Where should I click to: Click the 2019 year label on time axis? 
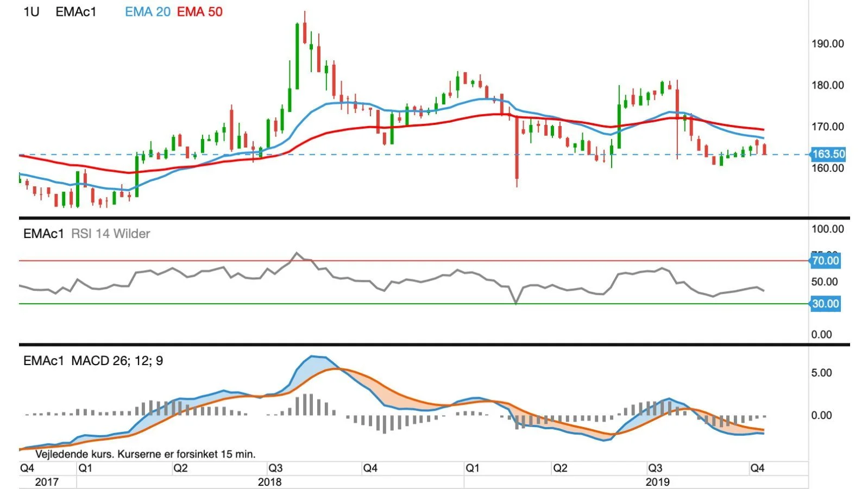657,482
